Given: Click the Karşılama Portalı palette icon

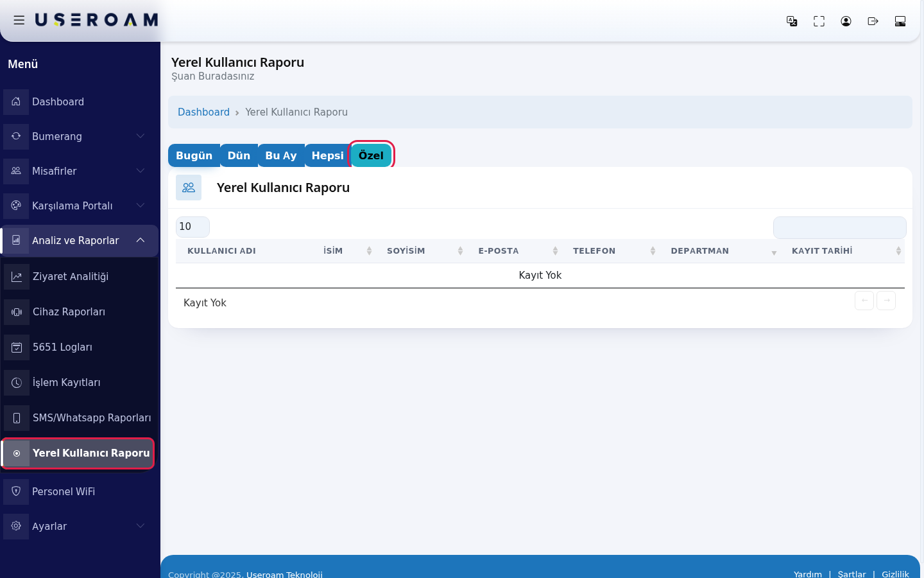Looking at the screenshot, I should click(x=16, y=206).
